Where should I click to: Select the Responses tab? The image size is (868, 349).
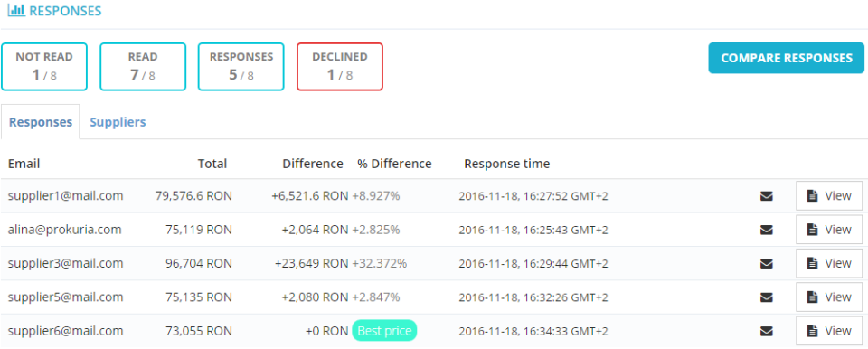(x=41, y=122)
